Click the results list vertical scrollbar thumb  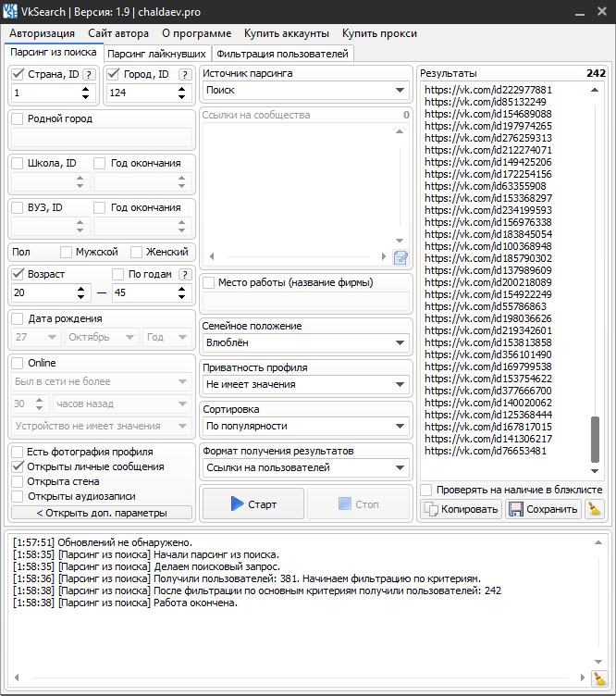(x=595, y=435)
